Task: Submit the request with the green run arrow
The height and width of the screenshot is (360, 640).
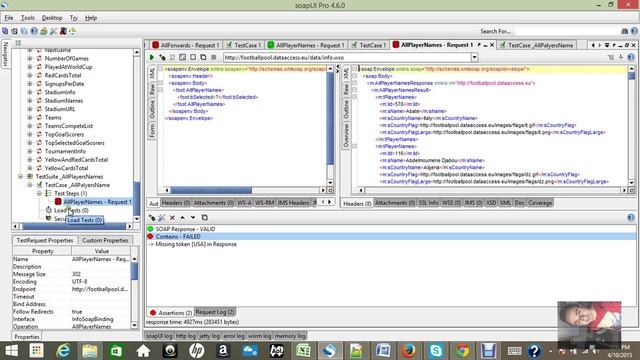Action: pos(151,57)
